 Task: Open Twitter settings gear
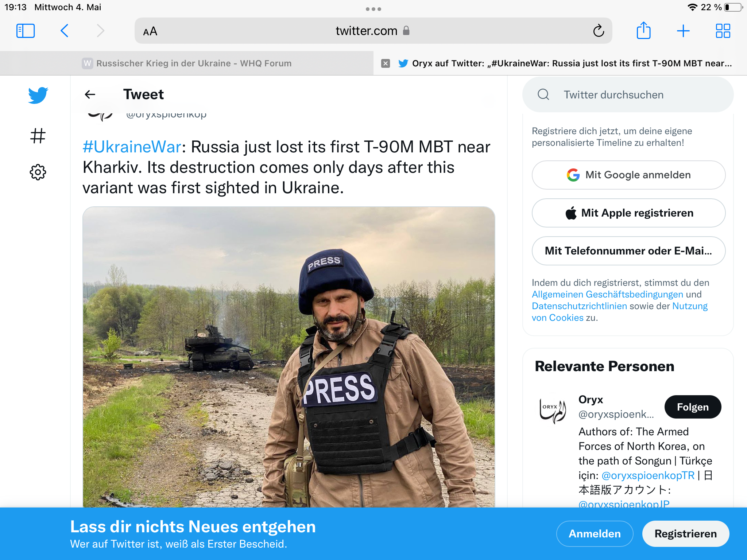(38, 172)
